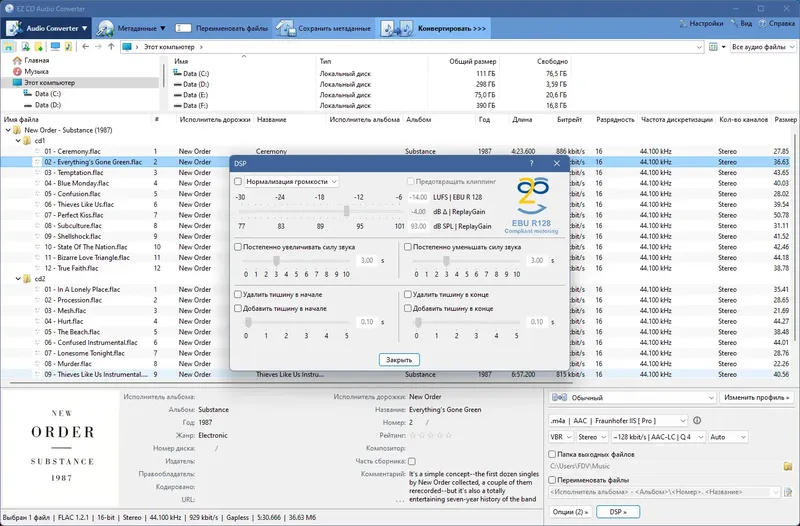The image size is (800, 526).
Task: Click the Жанр field showing Electronic
Action: pos(213,435)
